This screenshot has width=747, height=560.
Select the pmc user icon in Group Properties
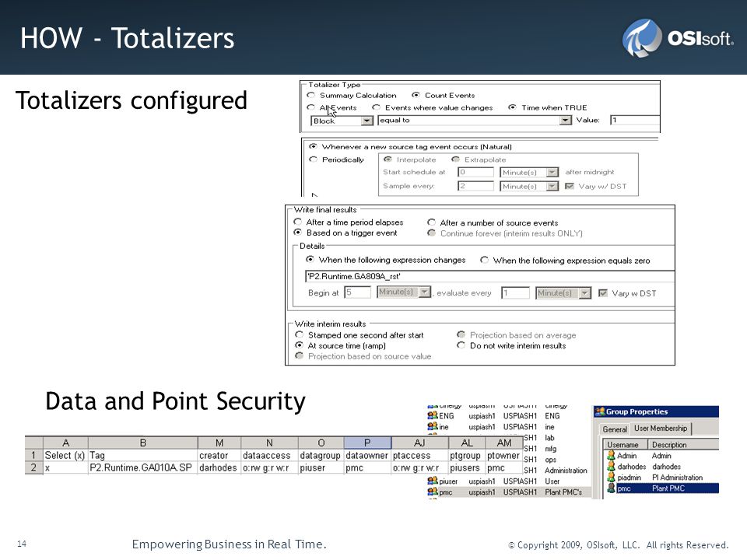[612, 488]
